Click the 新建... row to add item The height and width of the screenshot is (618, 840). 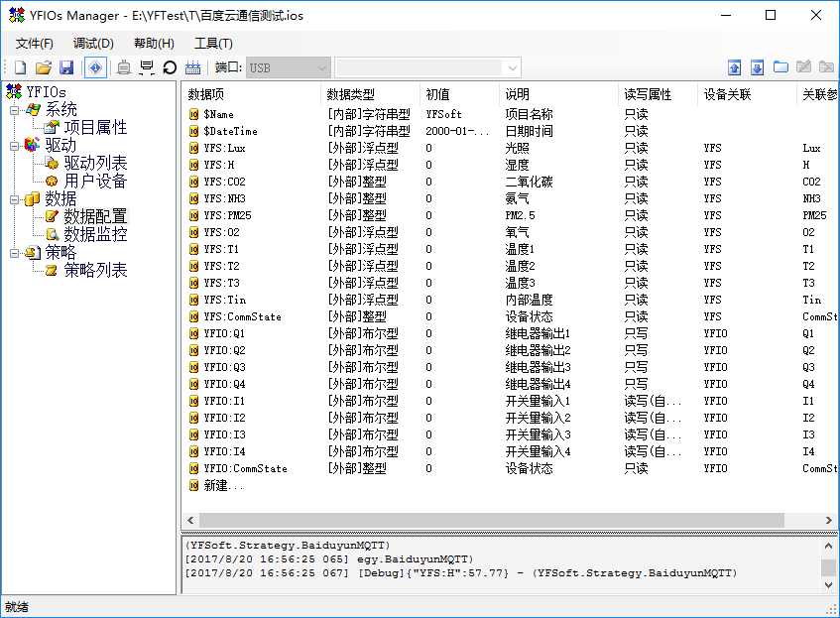point(223,486)
